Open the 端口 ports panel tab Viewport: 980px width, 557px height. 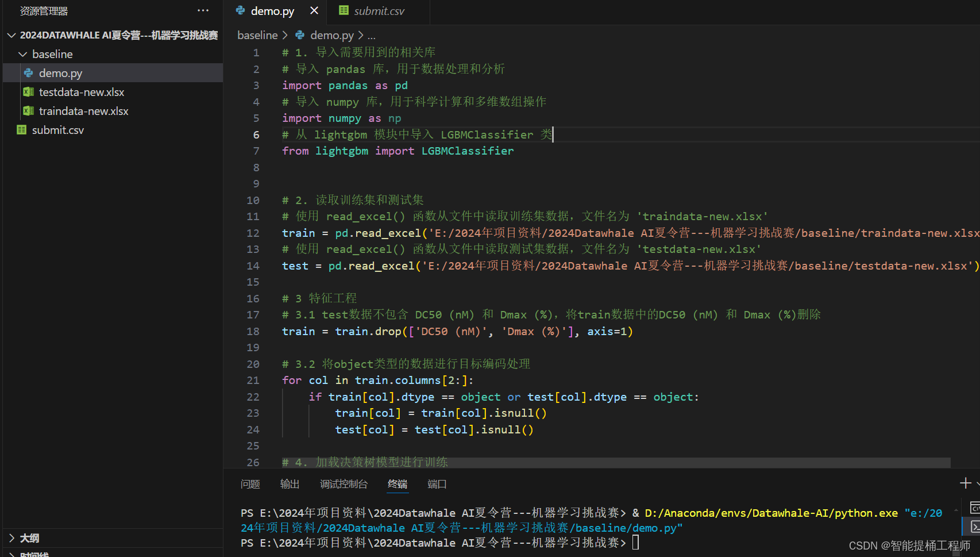click(x=437, y=484)
